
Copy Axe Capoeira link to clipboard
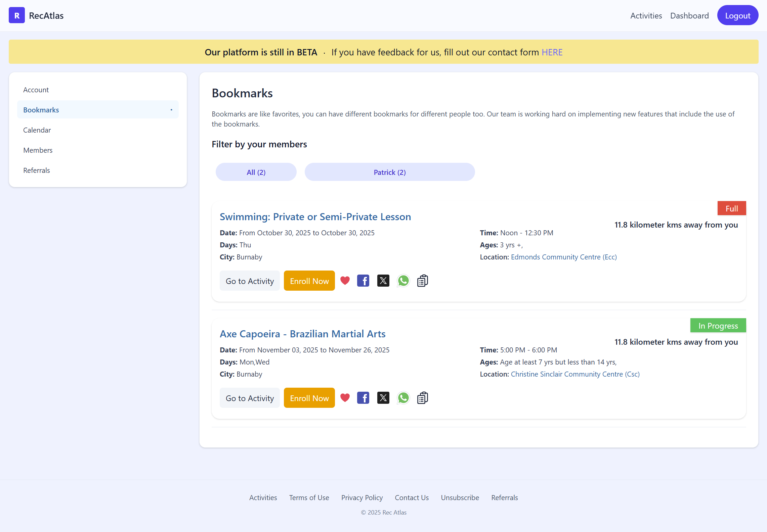pos(422,398)
